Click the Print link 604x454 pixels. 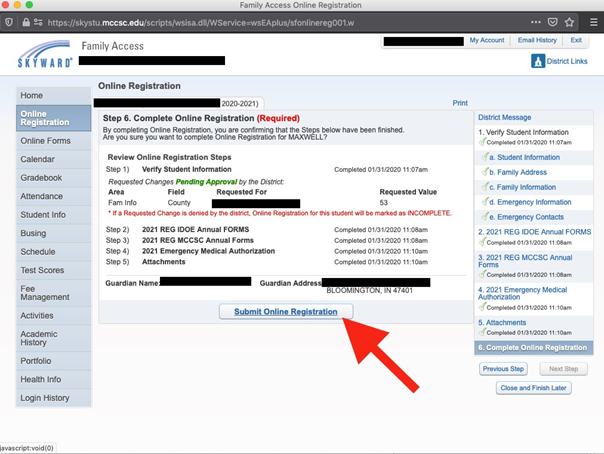459,103
